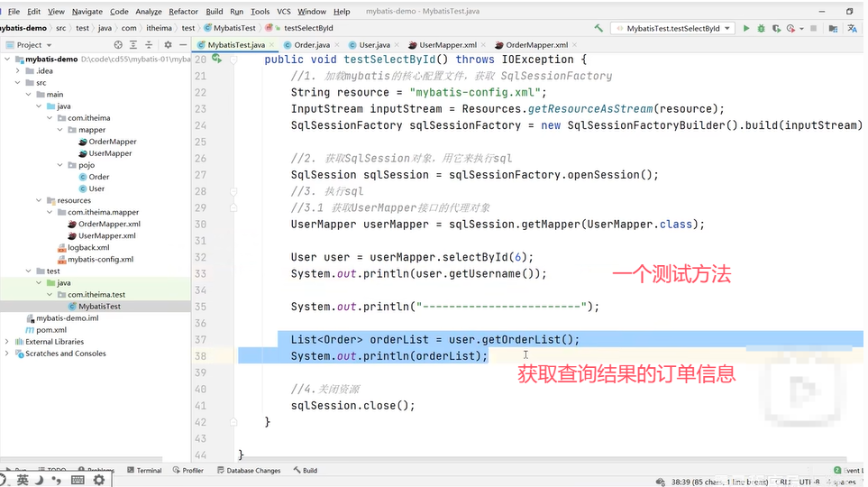Collapse the resources folder
Viewport: 868px width, 487px height.
pyautogui.click(x=39, y=200)
